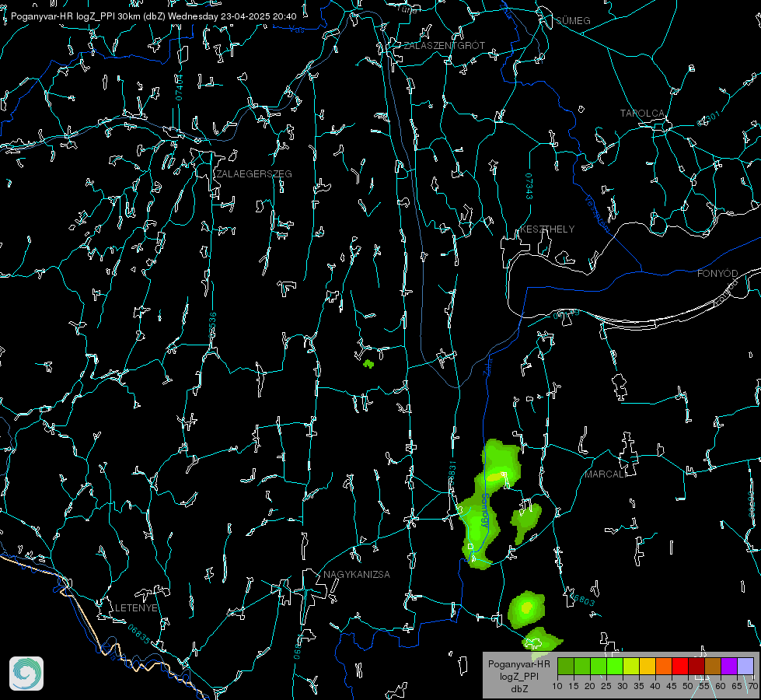
Task: Click the KESZTHELY town label
Action: pyautogui.click(x=547, y=229)
